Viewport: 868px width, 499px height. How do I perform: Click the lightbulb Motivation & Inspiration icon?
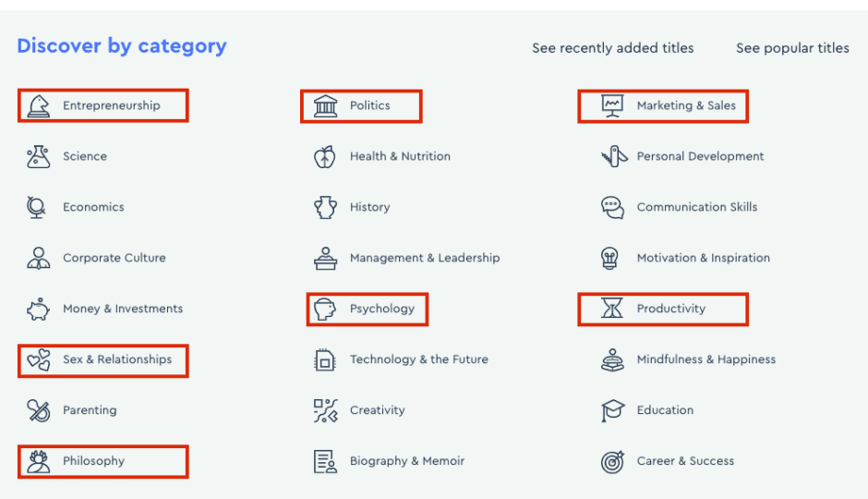click(x=609, y=258)
